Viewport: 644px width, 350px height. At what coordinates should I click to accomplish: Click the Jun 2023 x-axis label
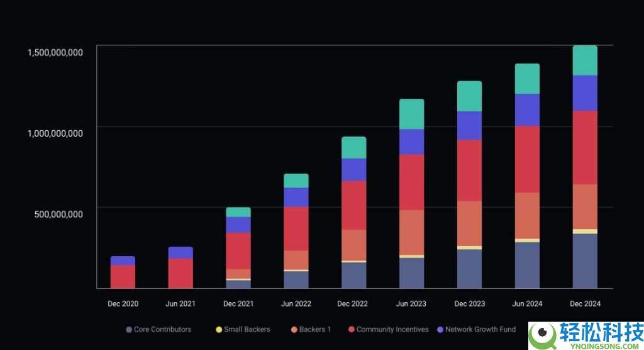pos(411,304)
